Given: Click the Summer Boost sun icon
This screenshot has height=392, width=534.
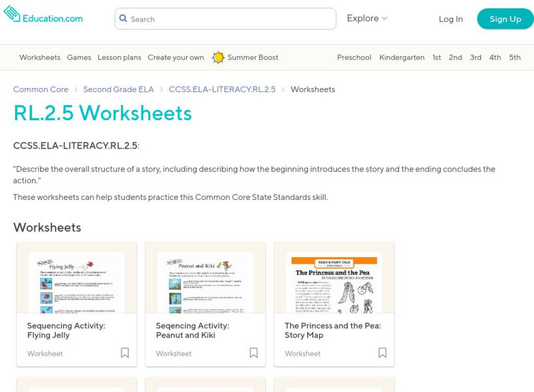Looking at the screenshot, I should tap(218, 57).
